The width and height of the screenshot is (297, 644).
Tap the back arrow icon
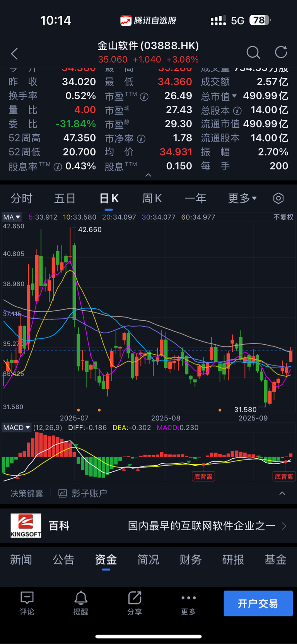point(15,54)
